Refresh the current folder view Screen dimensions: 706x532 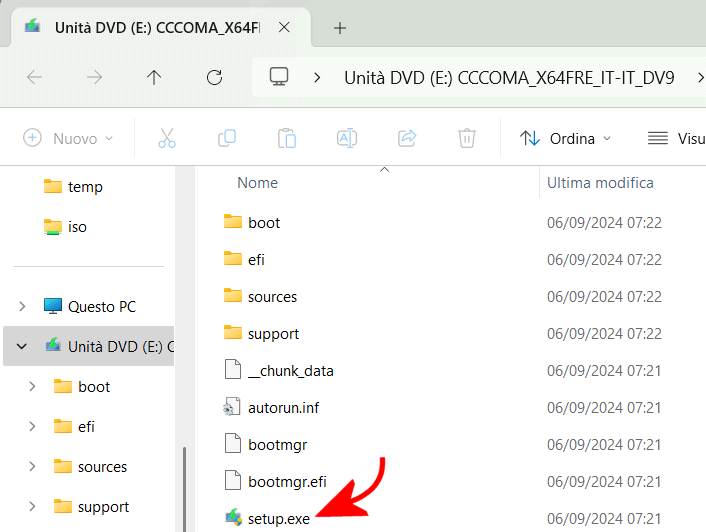coord(214,77)
